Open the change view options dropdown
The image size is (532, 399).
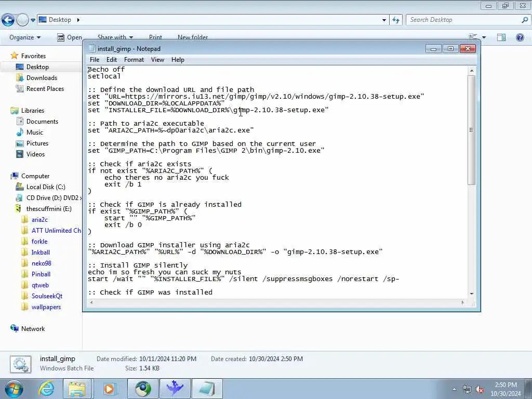pos(484,37)
